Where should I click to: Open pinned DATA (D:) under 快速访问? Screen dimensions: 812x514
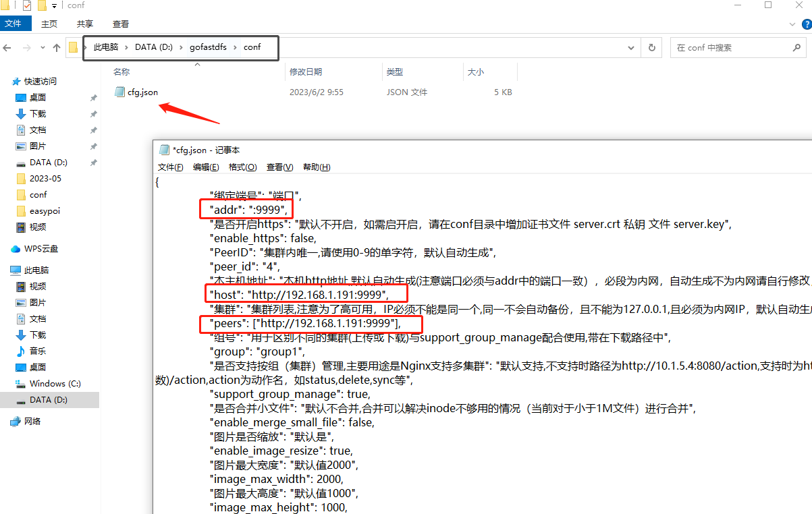point(49,163)
